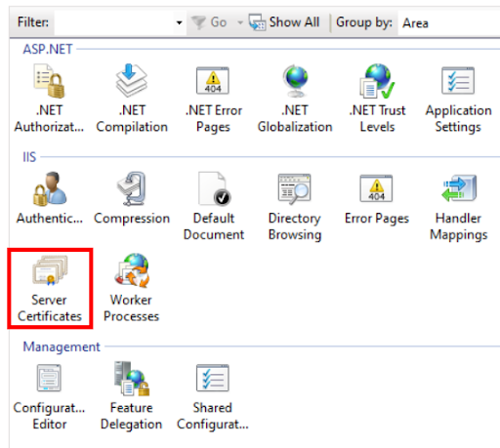Open the Go button dropdown arrow
500x448 pixels.
[x=240, y=22]
